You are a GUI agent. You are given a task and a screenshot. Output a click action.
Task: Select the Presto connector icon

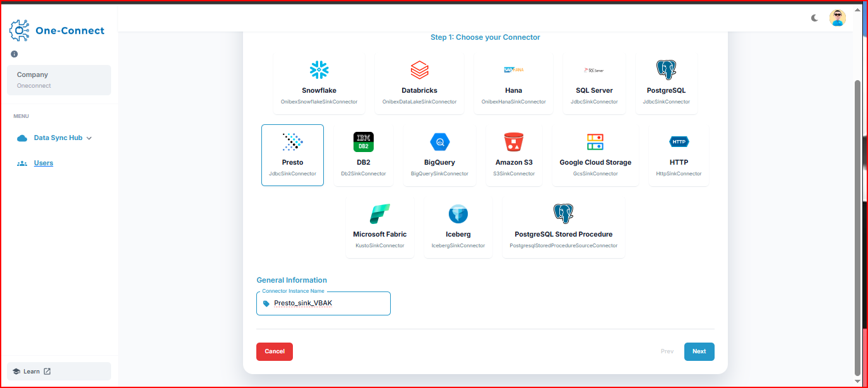tap(292, 141)
